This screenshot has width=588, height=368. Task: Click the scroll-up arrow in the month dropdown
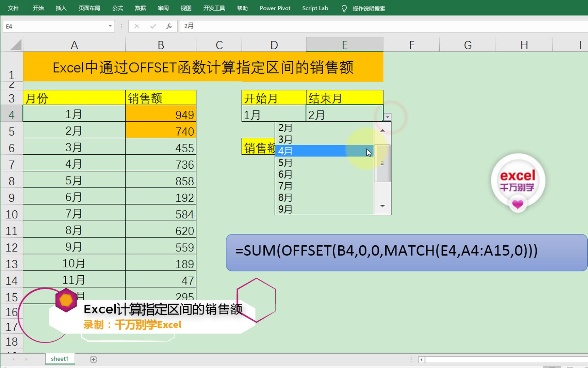[382, 130]
